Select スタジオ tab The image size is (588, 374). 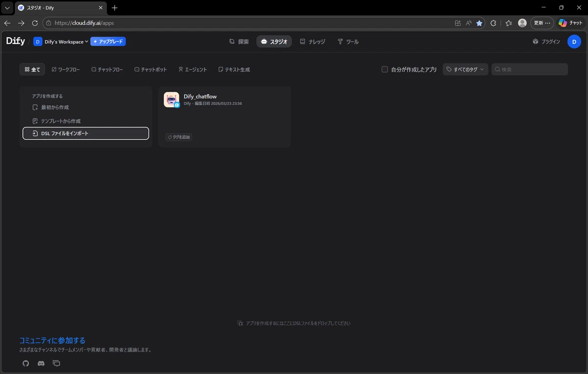tap(274, 42)
